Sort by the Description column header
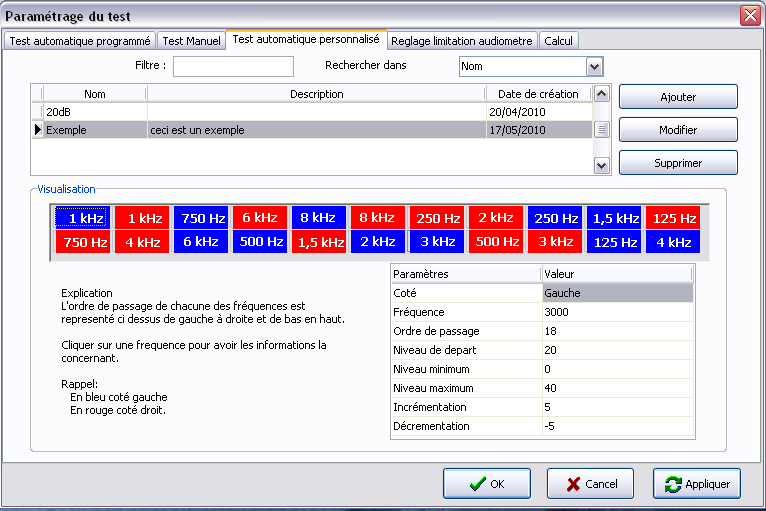 pos(317,94)
